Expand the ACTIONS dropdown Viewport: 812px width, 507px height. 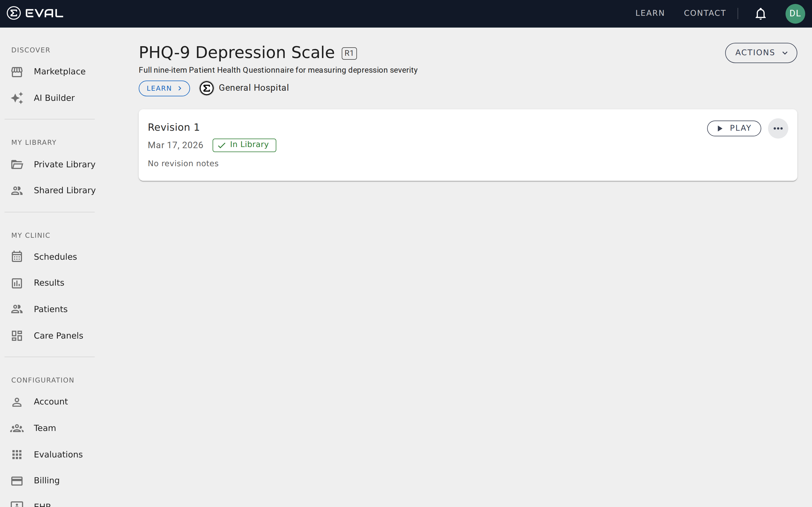coord(761,53)
